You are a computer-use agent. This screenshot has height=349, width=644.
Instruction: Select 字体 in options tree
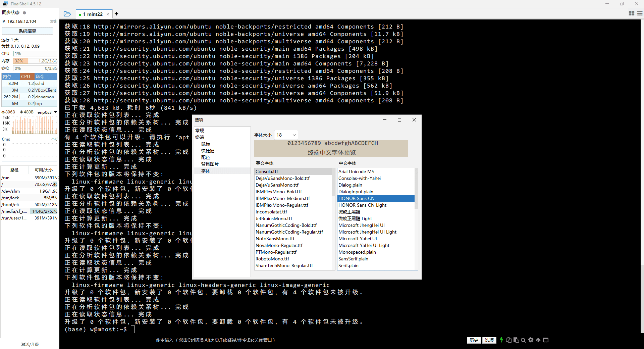click(206, 171)
